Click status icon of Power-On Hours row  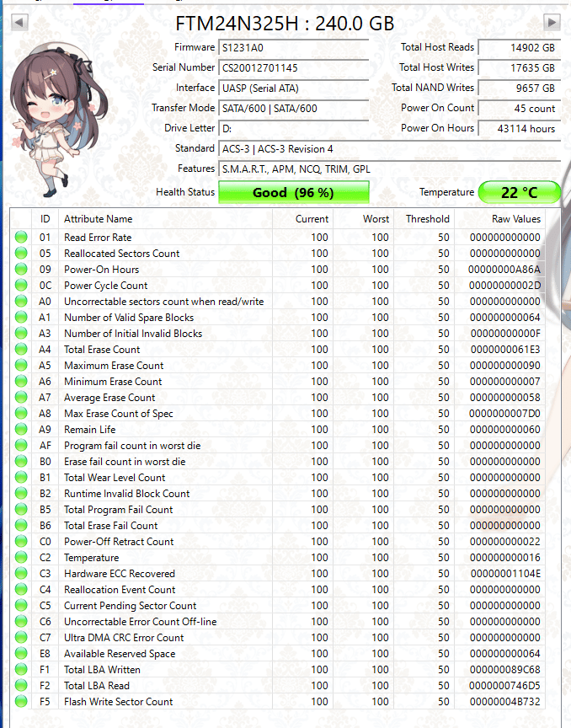coord(21,270)
